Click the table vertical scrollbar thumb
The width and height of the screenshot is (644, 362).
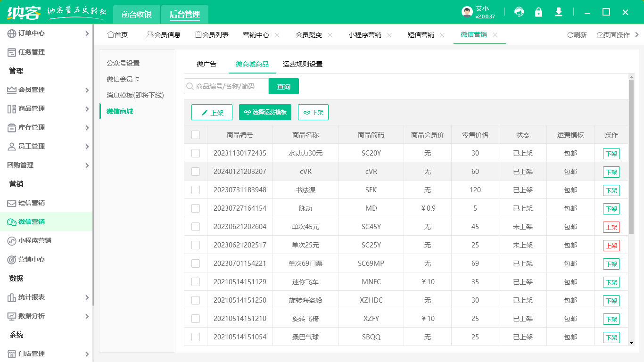[631, 157]
